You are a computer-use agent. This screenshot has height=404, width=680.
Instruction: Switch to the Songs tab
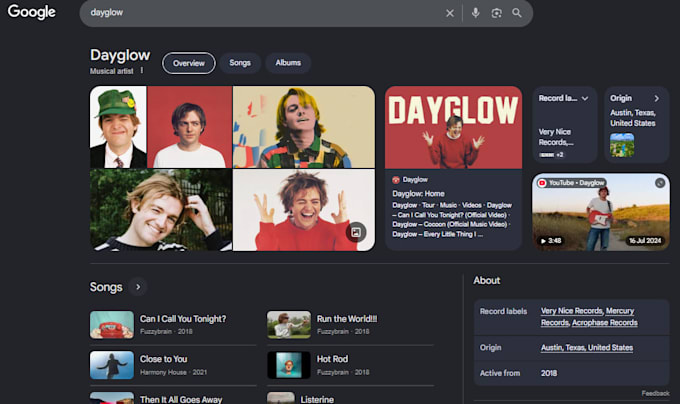tap(240, 63)
